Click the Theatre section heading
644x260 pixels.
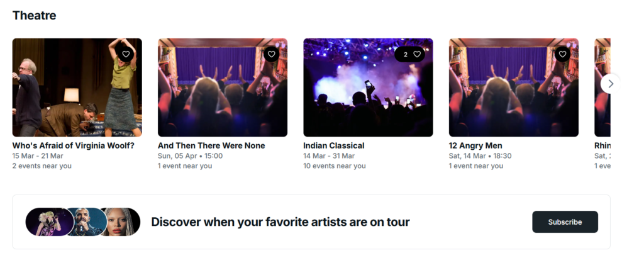[x=34, y=16]
